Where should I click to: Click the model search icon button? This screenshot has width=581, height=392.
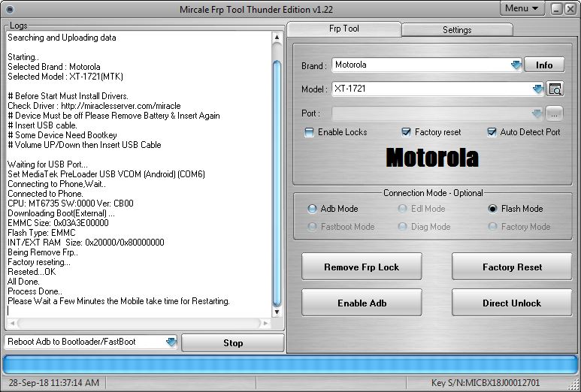[555, 89]
